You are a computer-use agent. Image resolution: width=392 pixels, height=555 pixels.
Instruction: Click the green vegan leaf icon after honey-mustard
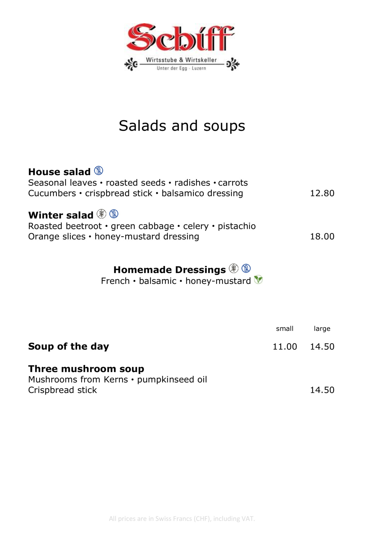258,280
